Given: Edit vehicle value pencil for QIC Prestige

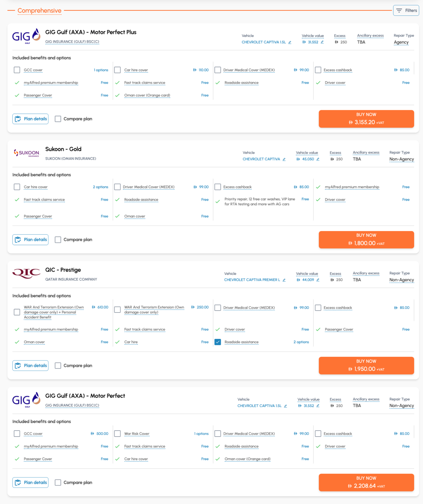Looking at the screenshot, I should click(318, 280).
